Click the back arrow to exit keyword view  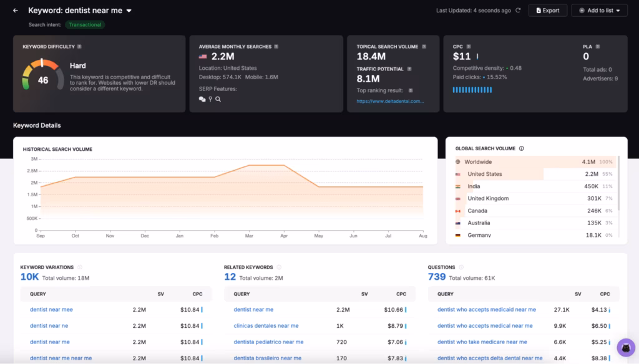15,10
